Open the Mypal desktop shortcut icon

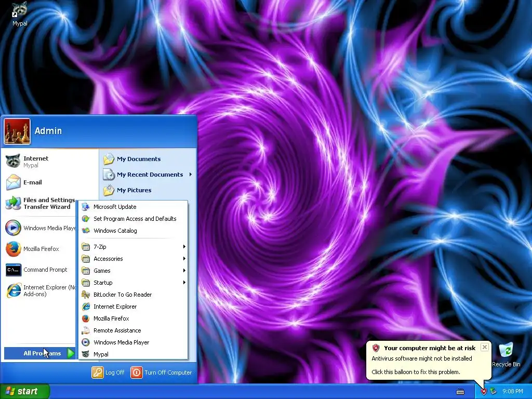click(19, 10)
